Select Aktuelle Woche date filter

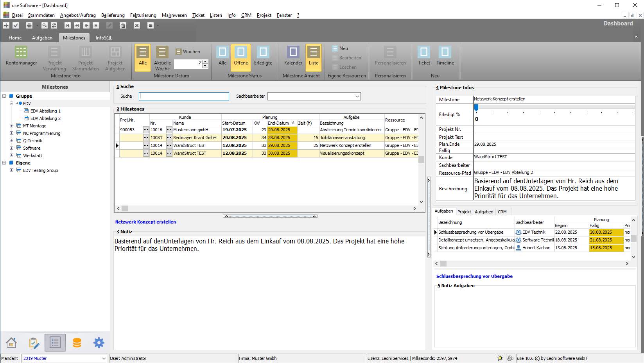click(x=162, y=58)
